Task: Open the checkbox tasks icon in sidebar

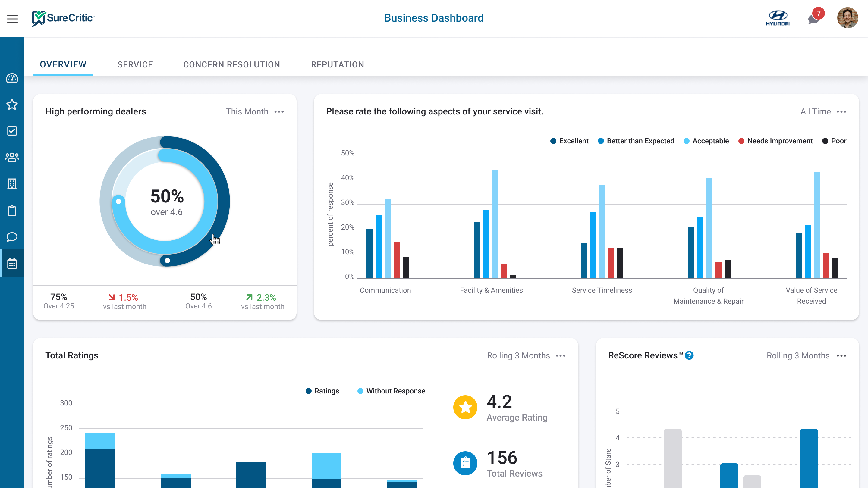Action: pyautogui.click(x=12, y=131)
